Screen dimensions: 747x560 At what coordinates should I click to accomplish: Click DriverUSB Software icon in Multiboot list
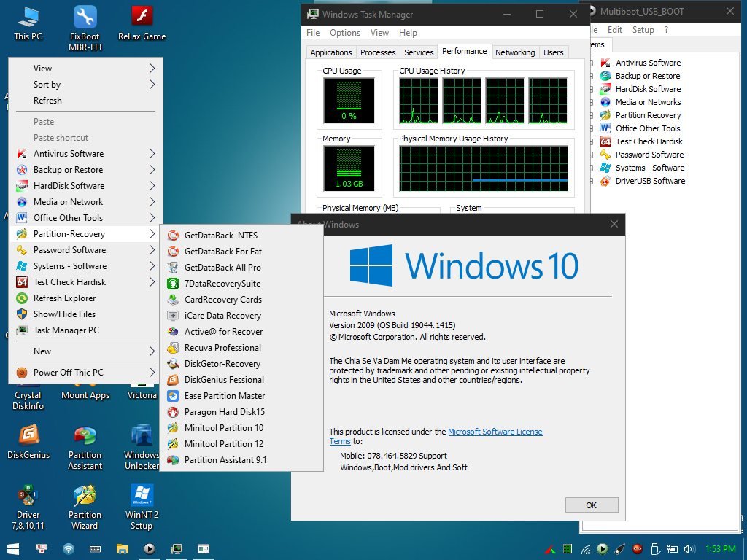[605, 181]
